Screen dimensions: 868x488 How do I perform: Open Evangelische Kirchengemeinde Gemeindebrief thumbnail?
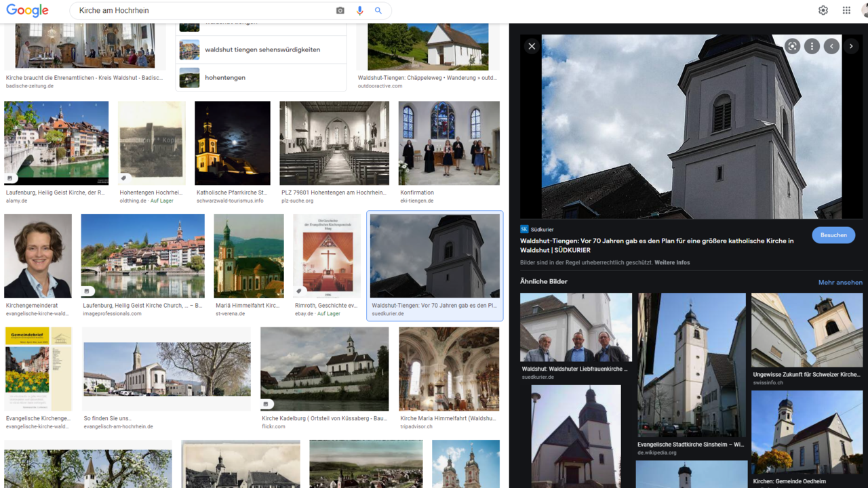[38, 369]
